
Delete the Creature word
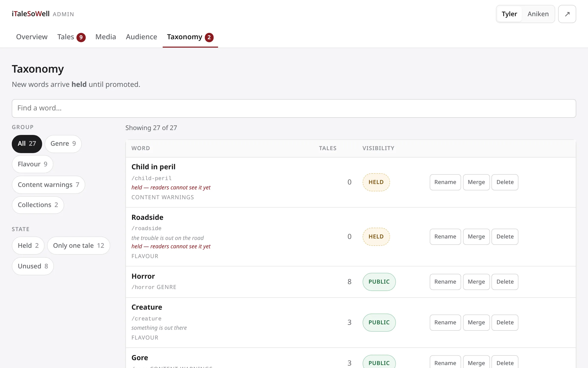coord(505,323)
